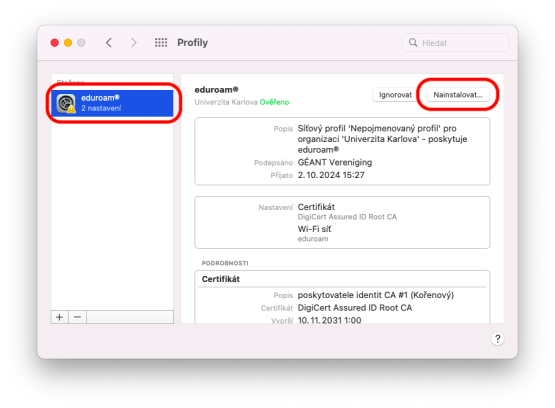Click the eduroam profile gear icon
Screen dimensions: 555x408
[66, 103]
